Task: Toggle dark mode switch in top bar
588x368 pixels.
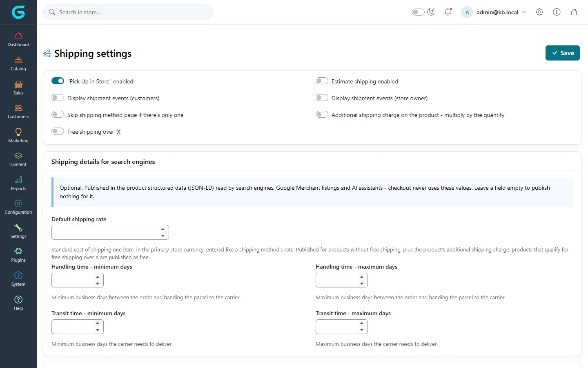Action: pyautogui.click(x=418, y=12)
